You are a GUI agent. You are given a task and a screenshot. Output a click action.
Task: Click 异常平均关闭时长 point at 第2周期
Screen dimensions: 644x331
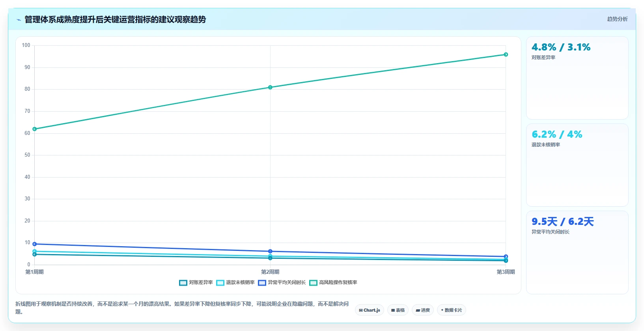pos(270,251)
